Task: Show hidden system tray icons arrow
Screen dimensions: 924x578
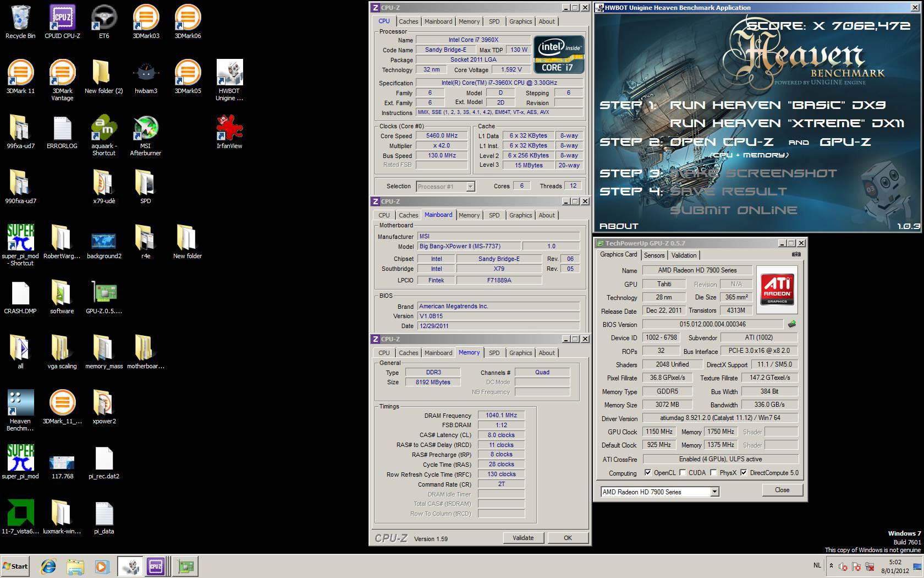Action: tap(831, 565)
